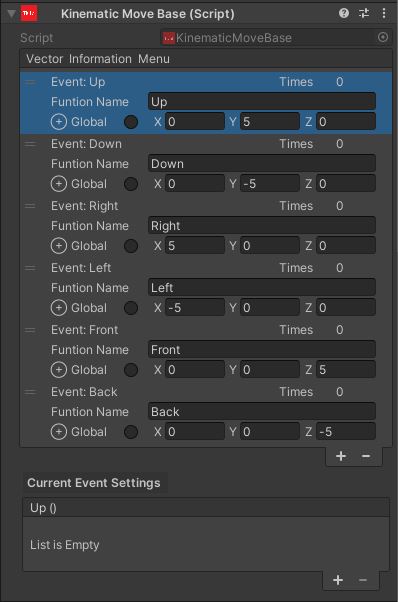Screen dimensions: 398x602
Task: Click the plus circle icon in Event: Up row
Action: (x=59, y=122)
